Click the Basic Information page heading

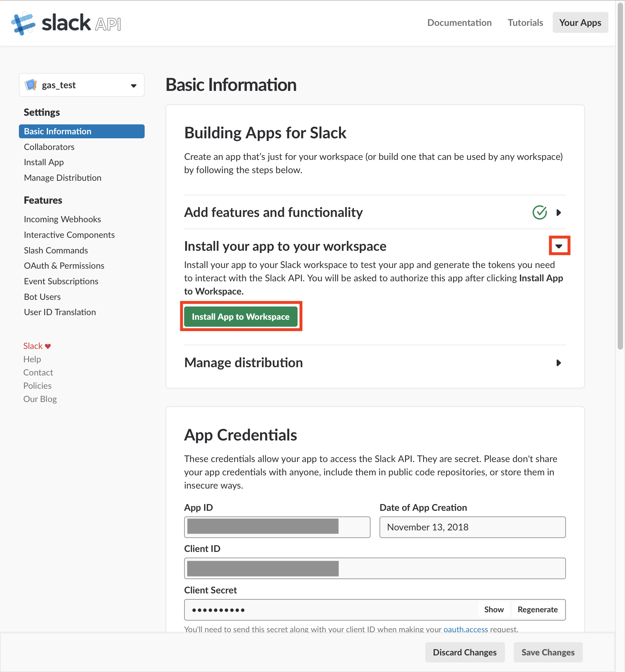(x=231, y=85)
